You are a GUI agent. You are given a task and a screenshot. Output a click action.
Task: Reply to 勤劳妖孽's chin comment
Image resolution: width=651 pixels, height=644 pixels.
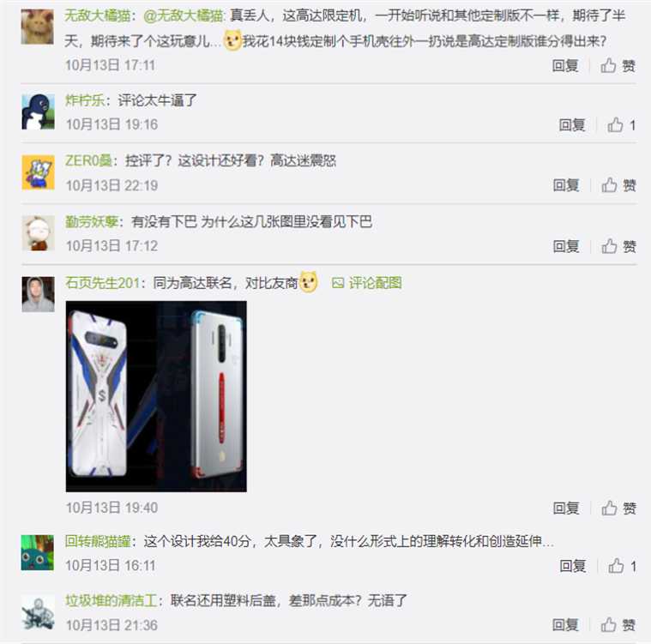pyautogui.click(x=566, y=246)
